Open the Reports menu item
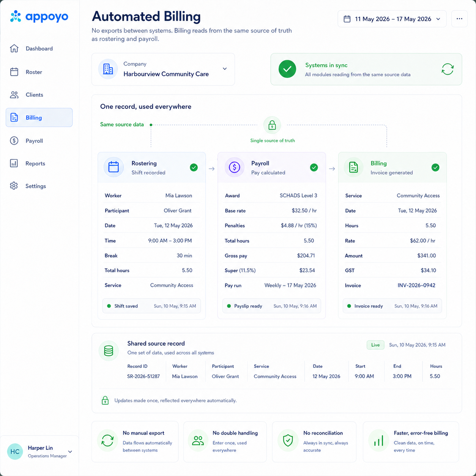Viewport: 476px width, 476px height. point(39,164)
